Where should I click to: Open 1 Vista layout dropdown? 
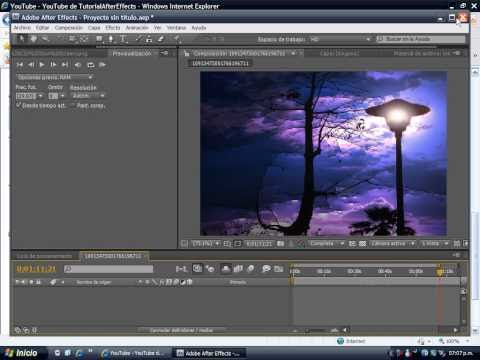point(435,244)
